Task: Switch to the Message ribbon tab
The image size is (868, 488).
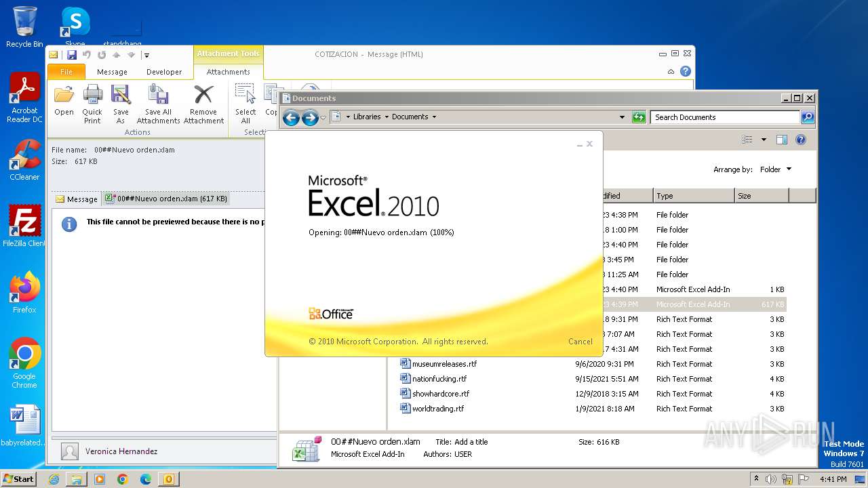Action: 112,72
